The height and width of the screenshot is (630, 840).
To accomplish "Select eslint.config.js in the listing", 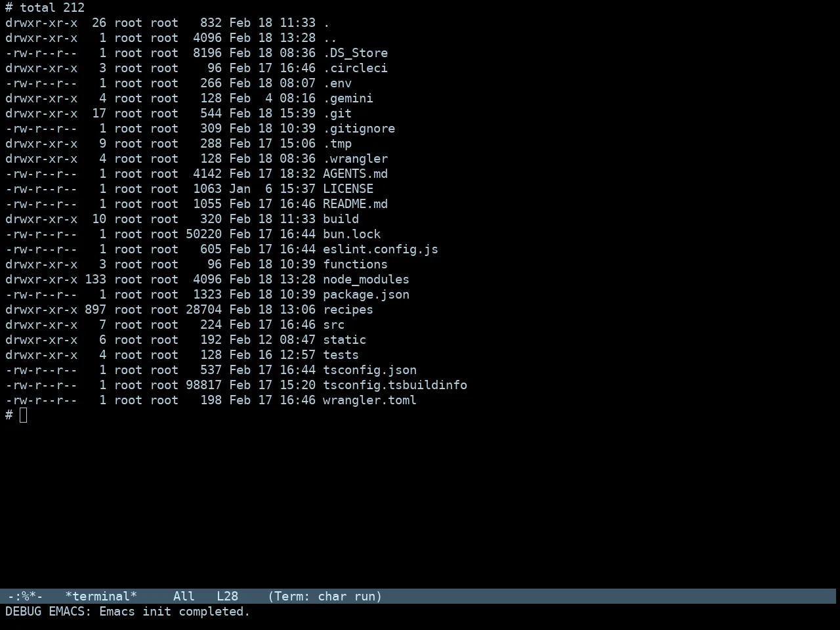I will pyautogui.click(x=381, y=249).
